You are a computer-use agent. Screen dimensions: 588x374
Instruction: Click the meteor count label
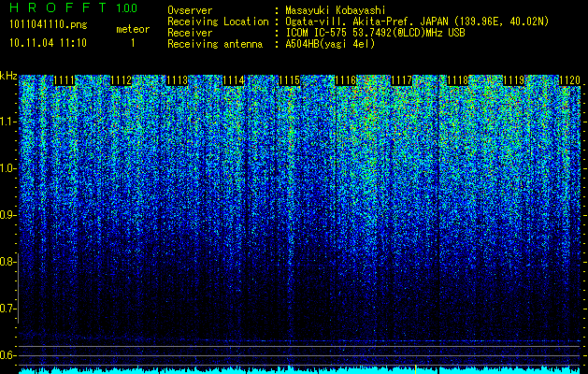pos(133,29)
